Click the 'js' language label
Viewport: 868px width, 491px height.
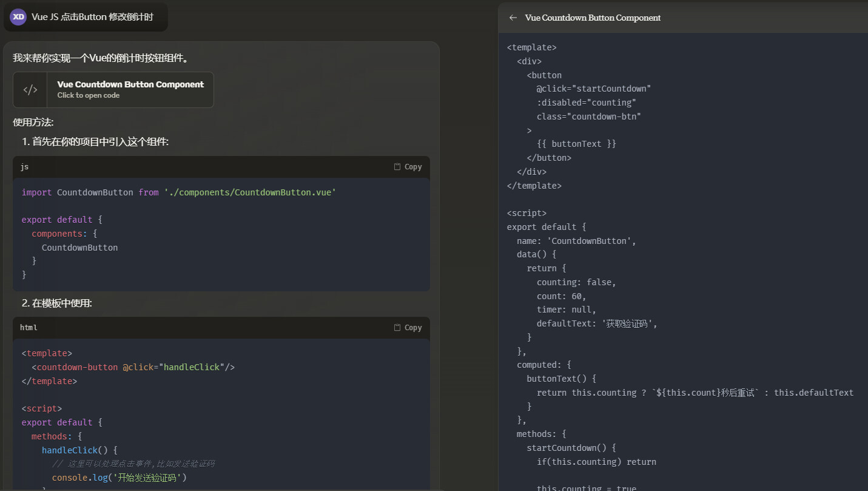24,167
